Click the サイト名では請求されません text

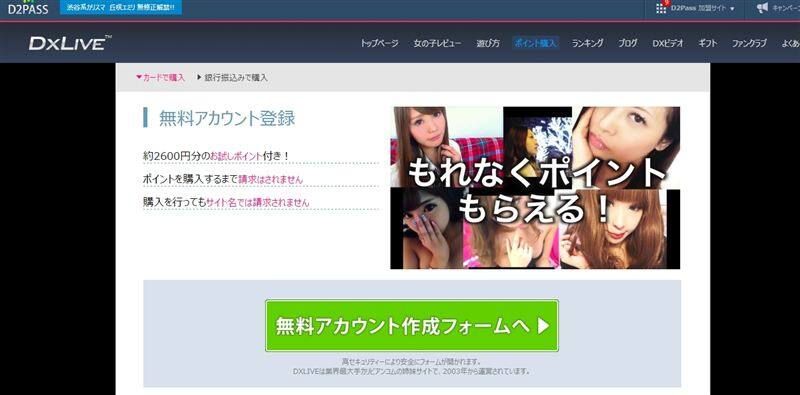pos(257,203)
